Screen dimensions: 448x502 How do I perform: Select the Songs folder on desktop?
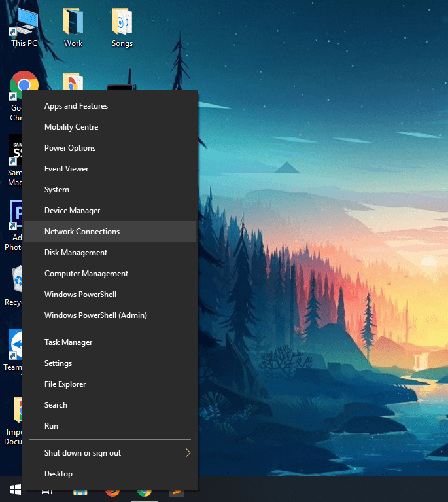point(122,28)
